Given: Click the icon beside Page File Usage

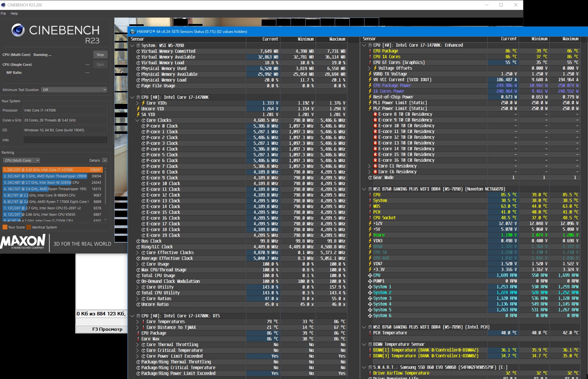Looking at the screenshot, I should [x=138, y=86].
